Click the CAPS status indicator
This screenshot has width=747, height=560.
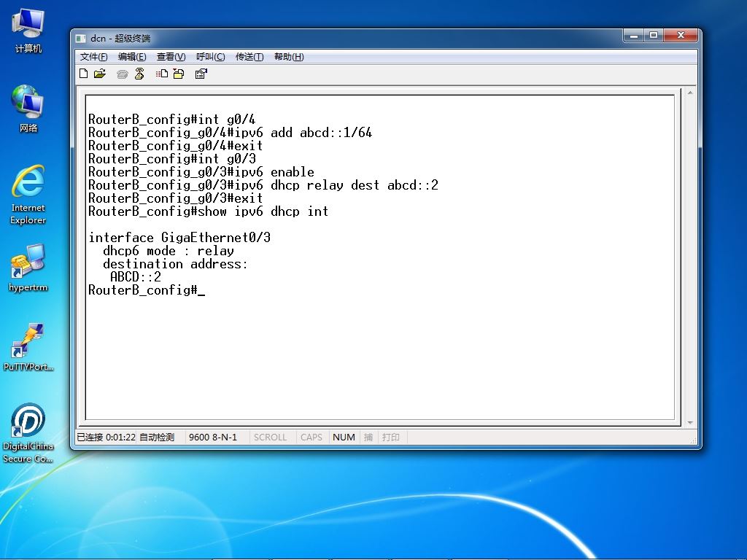point(311,437)
